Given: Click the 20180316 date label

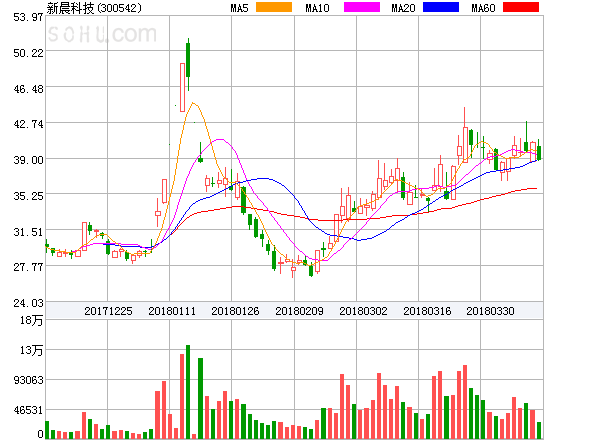Looking at the screenshot, I should (x=427, y=311).
